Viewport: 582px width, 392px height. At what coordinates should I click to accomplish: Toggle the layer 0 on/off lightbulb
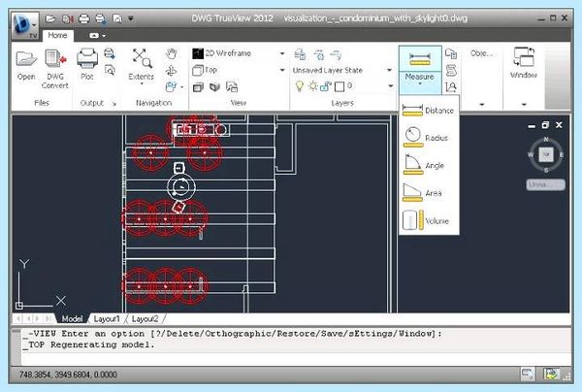coord(299,86)
